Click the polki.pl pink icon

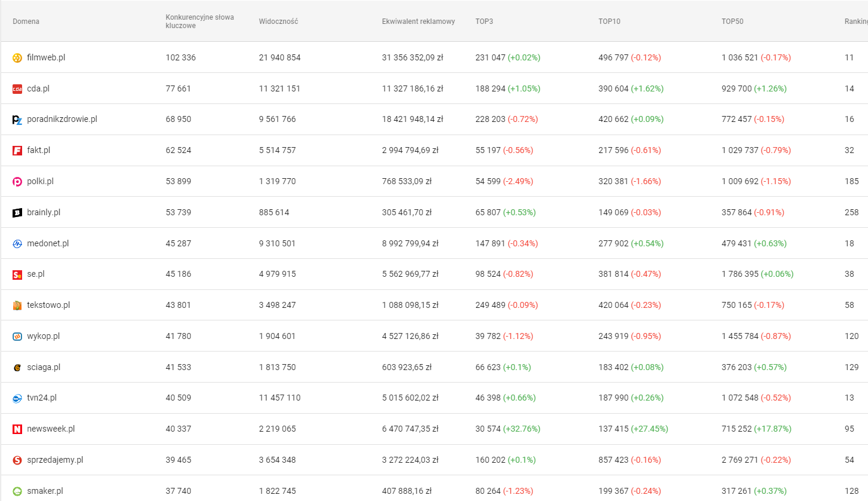(x=17, y=182)
